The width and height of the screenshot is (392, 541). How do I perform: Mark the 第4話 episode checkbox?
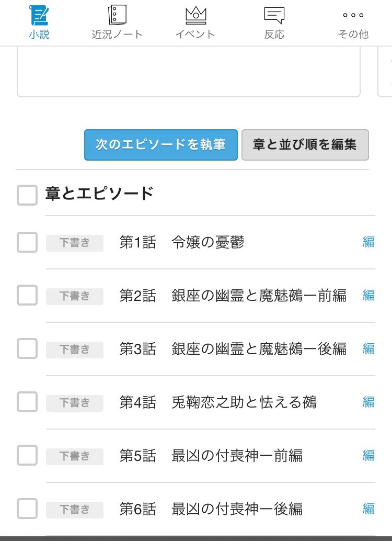tap(27, 402)
